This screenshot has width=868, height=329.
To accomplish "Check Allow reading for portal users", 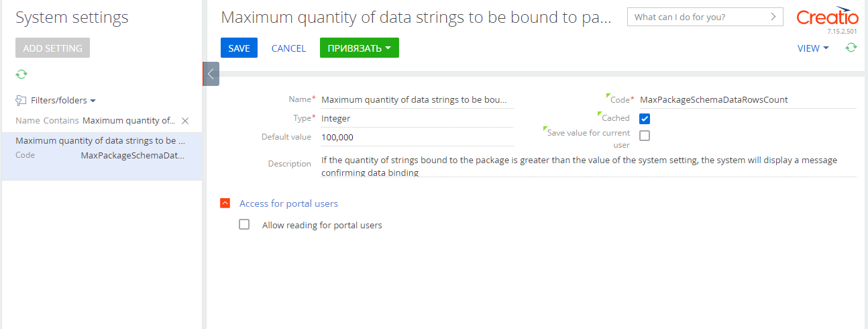I will tap(244, 225).
